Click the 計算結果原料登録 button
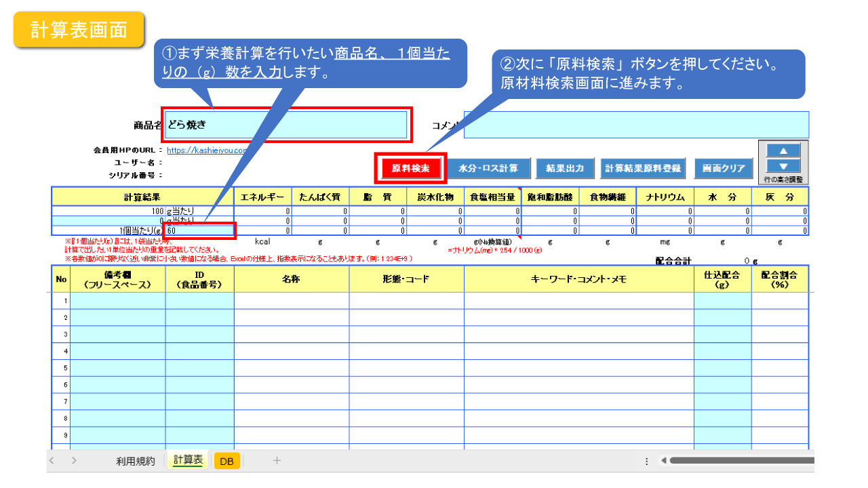Screen dimensions: 868x488 [x=643, y=168]
